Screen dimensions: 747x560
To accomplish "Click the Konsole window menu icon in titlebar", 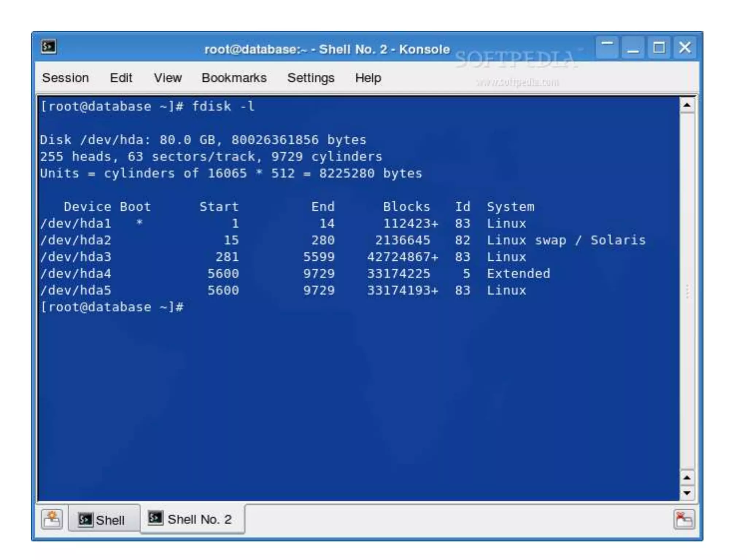I will (x=49, y=47).
